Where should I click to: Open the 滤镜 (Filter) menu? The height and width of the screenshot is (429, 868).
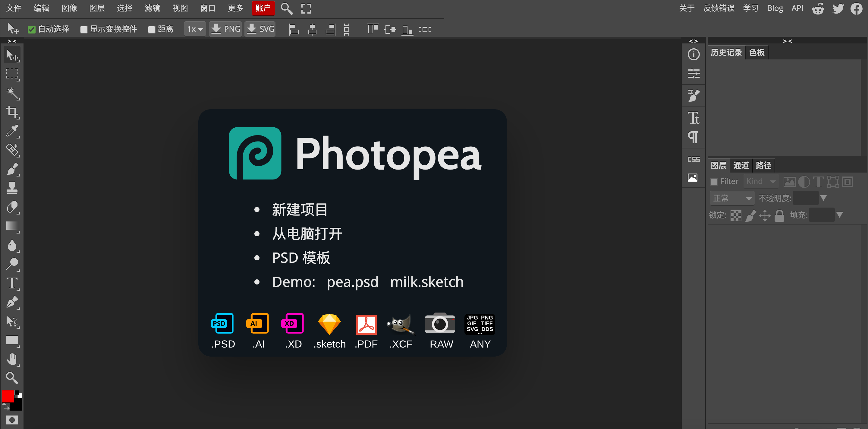(x=152, y=8)
